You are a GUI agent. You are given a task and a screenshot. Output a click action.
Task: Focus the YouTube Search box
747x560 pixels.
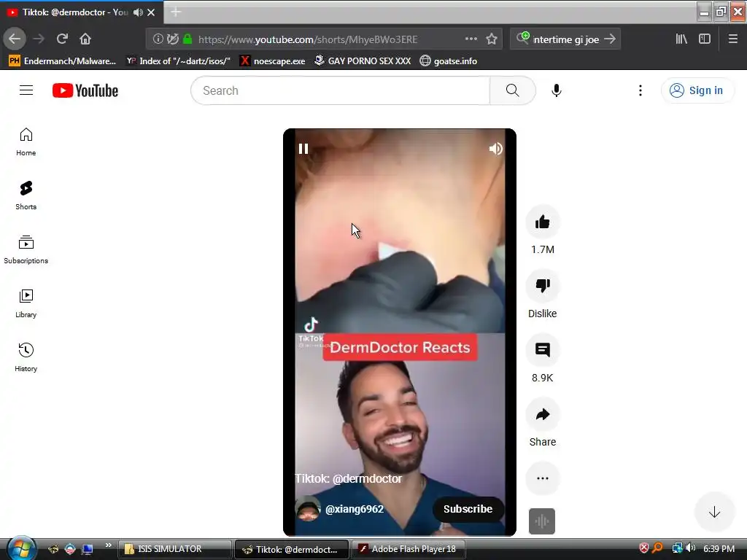[x=340, y=90]
